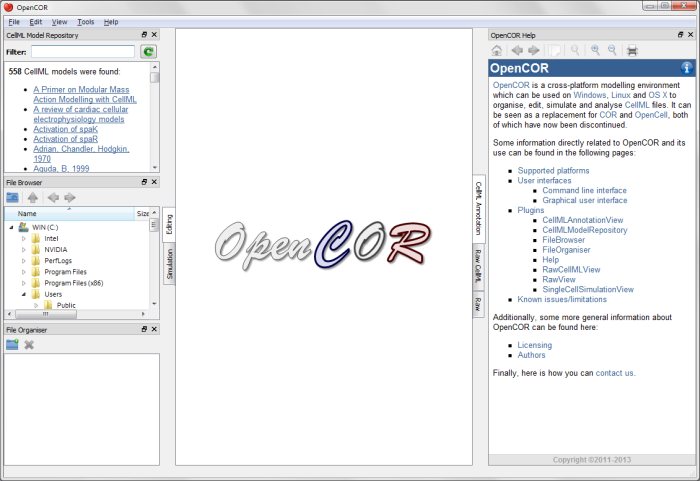Click the contact us link
The image size is (700, 481).
614,373
